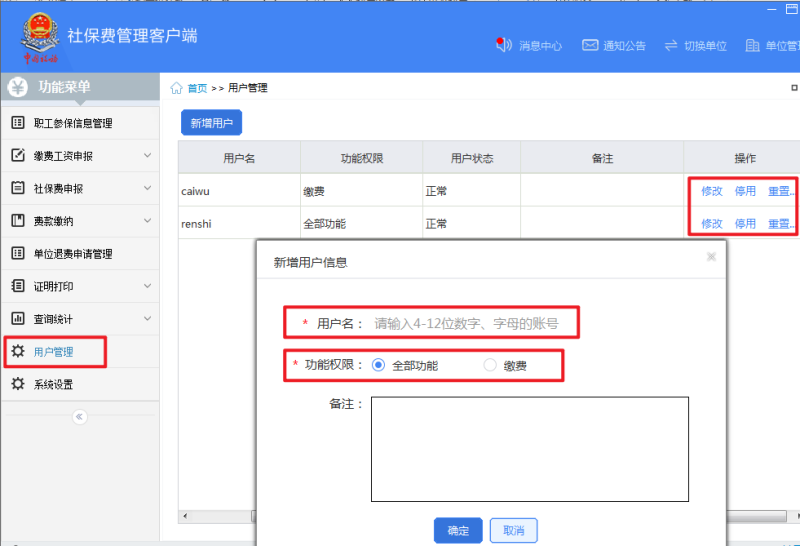Click the 证明打印 document icon

[18, 286]
